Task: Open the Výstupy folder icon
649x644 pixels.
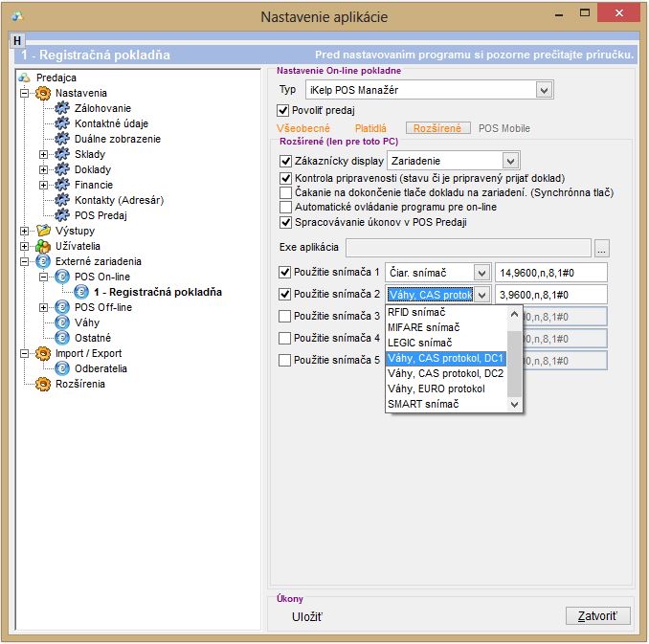Action: (43, 231)
